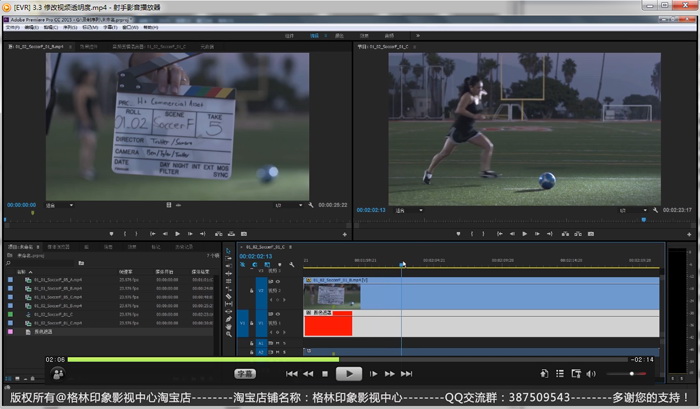Mark Out point in Program monitor
Screen dimensions: 700x409
(x=483, y=234)
